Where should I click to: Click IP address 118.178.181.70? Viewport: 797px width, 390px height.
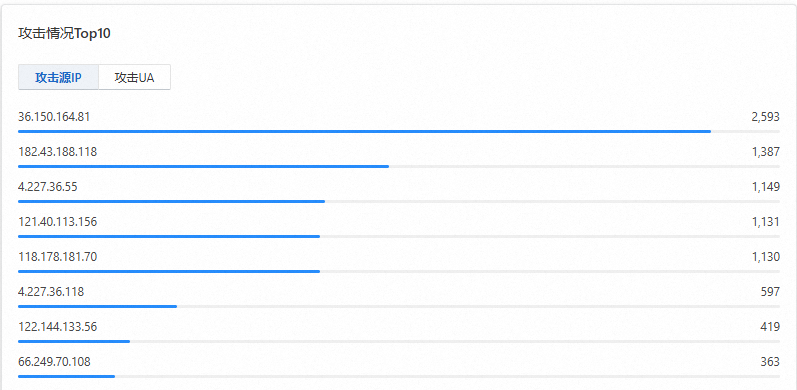[x=57, y=257]
